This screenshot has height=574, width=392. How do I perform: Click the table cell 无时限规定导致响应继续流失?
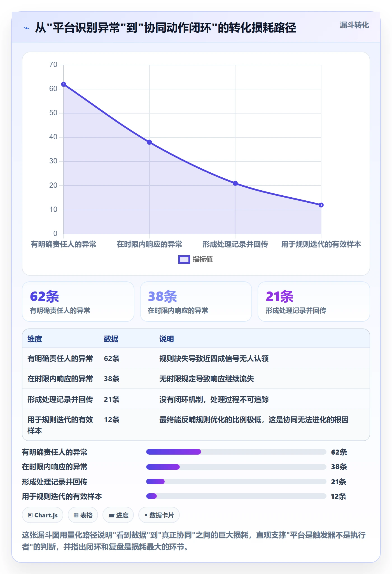click(207, 379)
